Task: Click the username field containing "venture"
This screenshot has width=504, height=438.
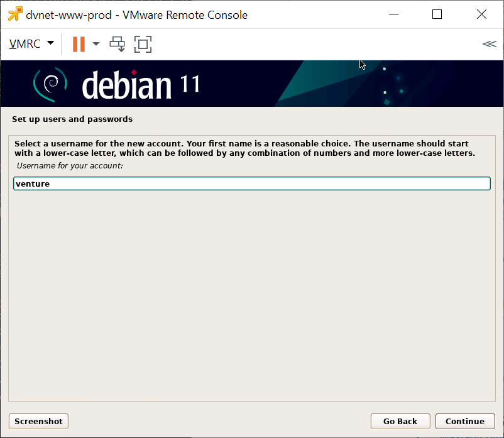Action: 251,183
